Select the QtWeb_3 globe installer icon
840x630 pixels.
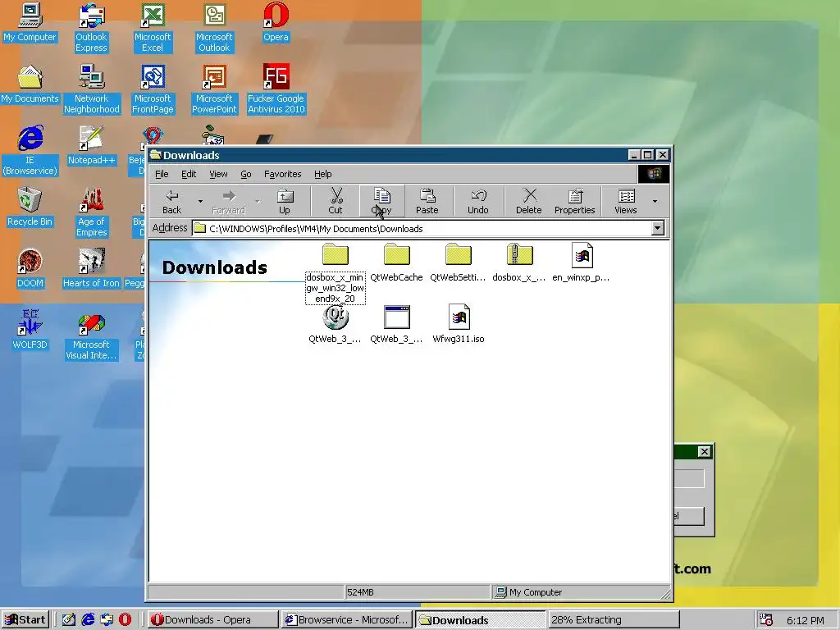(336, 324)
